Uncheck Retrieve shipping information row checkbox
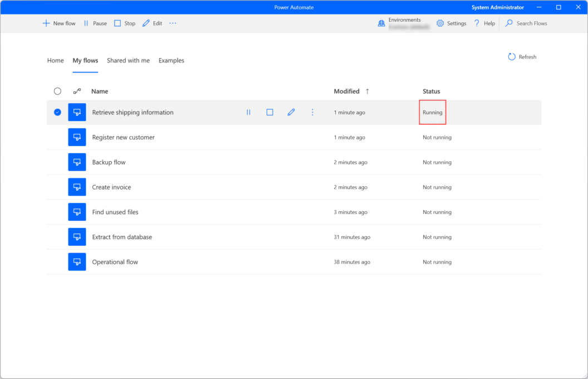The image size is (588, 379). point(57,112)
